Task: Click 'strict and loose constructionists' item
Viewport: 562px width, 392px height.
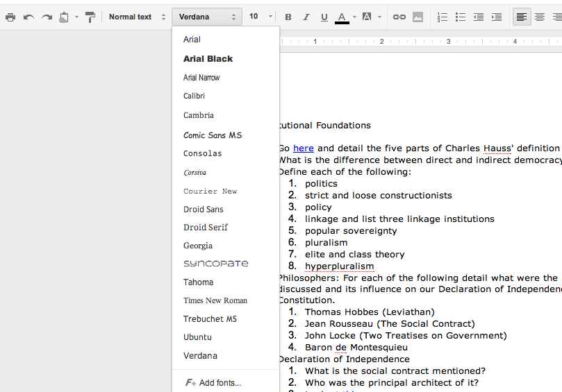Action: pos(379,196)
